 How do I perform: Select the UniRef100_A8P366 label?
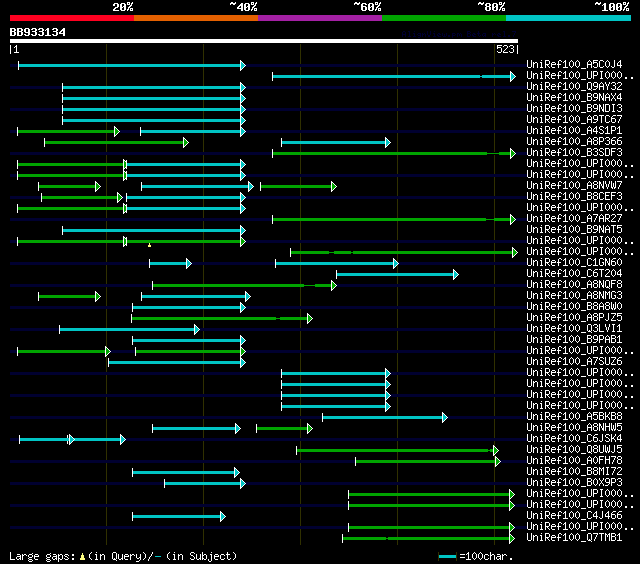pos(574,141)
